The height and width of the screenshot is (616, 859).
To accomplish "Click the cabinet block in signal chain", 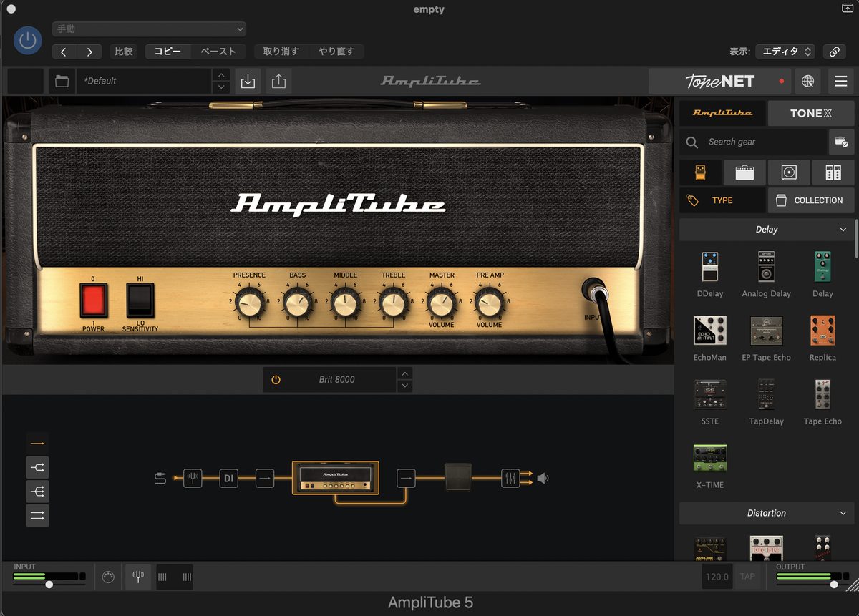I will (x=457, y=478).
